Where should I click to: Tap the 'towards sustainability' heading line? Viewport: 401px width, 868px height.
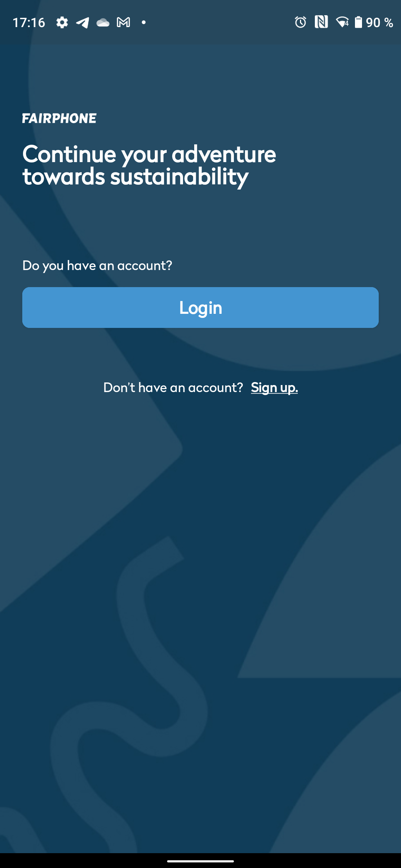[x=136, y=177]
